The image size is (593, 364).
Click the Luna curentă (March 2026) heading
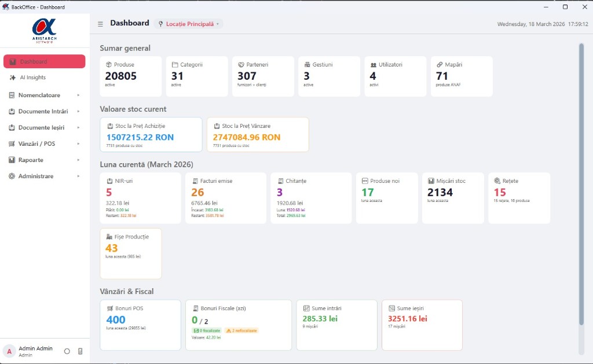[147, 164]
